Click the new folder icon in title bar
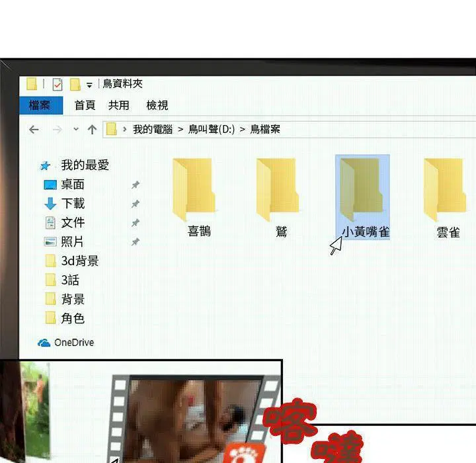 point(75,85)
